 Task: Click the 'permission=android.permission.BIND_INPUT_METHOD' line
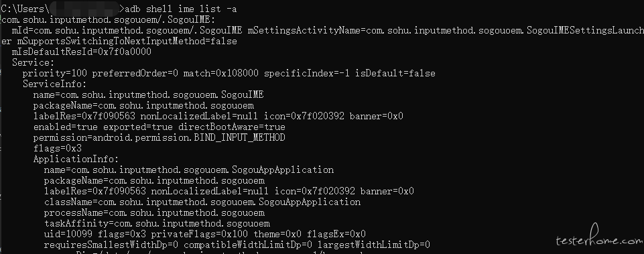[159, 137]
